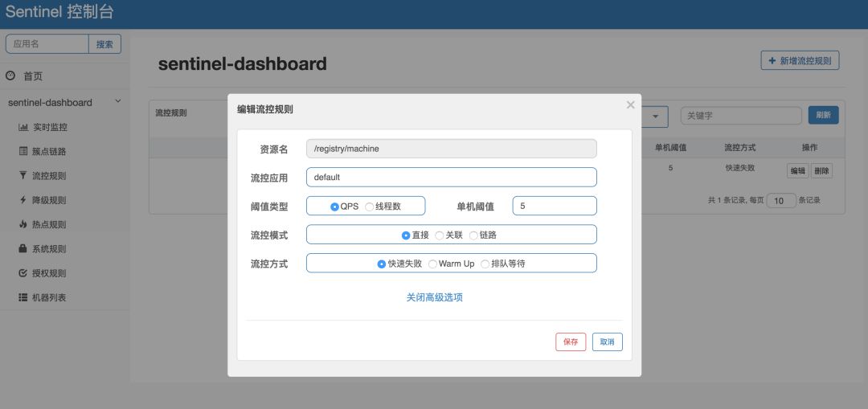
Task: Click the home dashboard icon in sidebar
Action: [10, 76]
